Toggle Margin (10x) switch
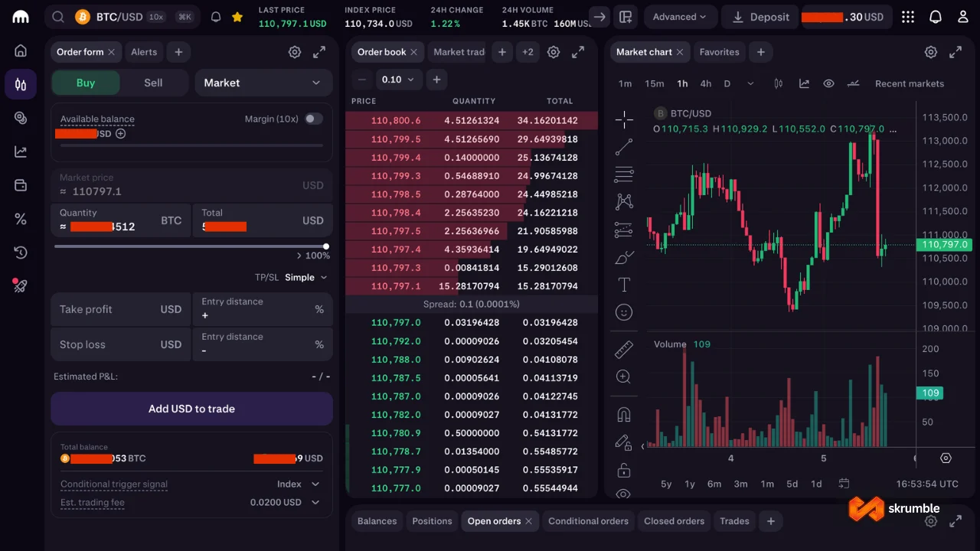Viewport: 980px width, 551px height. 314,119
